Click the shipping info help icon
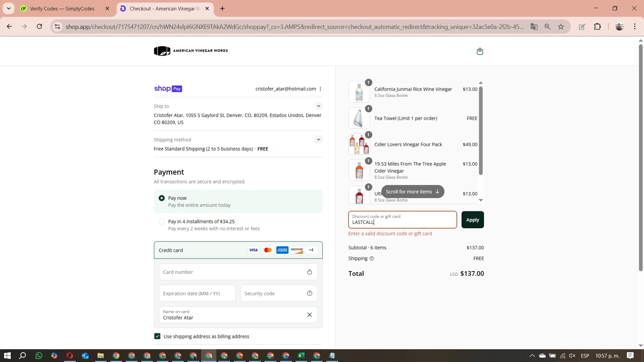The height and width of the screenshot is (362, 644). coord(372,259)
